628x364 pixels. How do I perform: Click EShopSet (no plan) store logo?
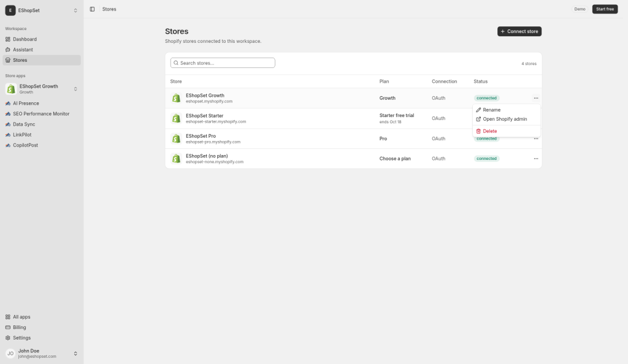tap(176, 159)
